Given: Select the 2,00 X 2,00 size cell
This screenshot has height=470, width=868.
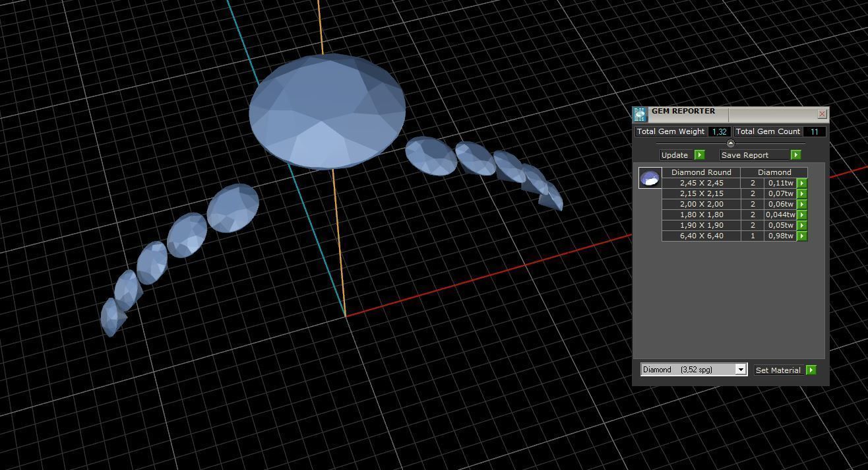Looking at the screenshot, I should [x=701, y=204].
